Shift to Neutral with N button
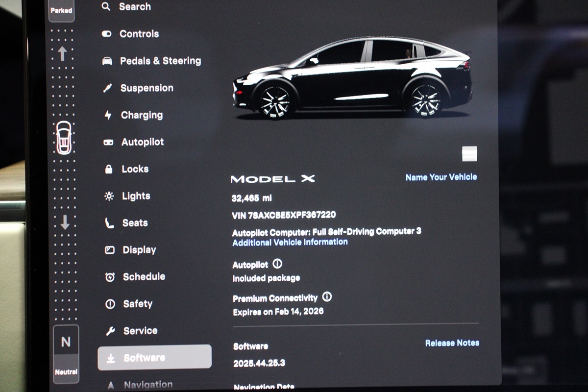Image resolution: width=588 pixels, height=392 pixels. [66, 342]
